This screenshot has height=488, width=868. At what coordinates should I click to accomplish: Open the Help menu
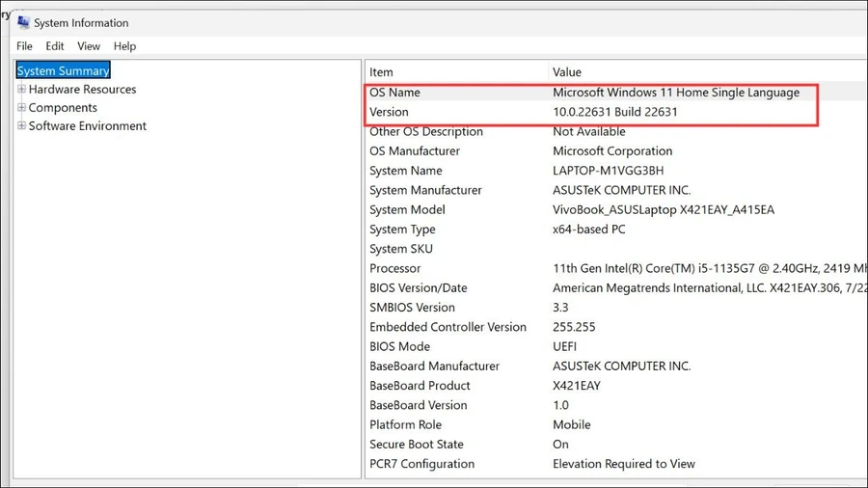(x=124, y=46)
